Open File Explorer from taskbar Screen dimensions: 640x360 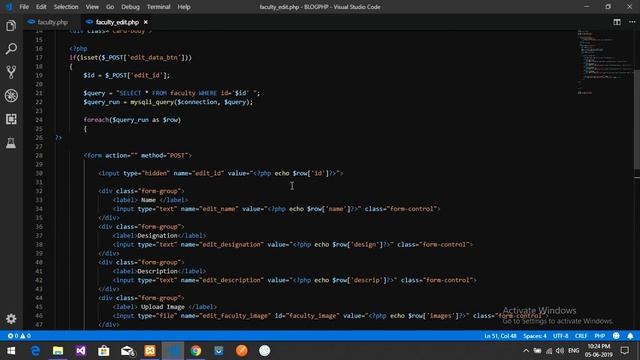(58, 351)
